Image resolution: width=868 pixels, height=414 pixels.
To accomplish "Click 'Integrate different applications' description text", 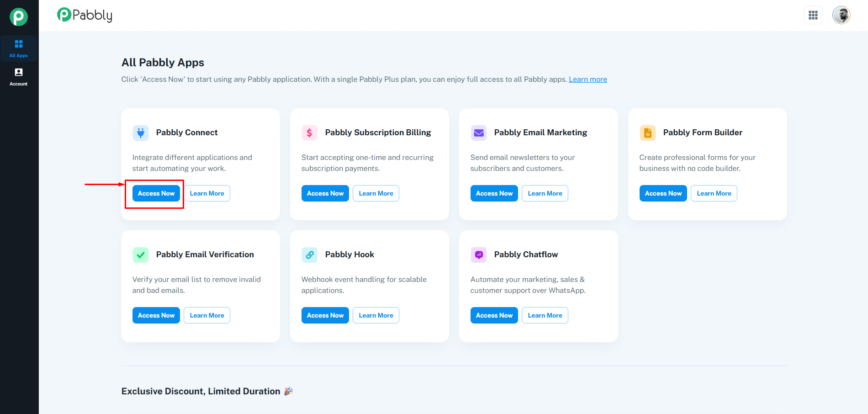I will point(192,163).
